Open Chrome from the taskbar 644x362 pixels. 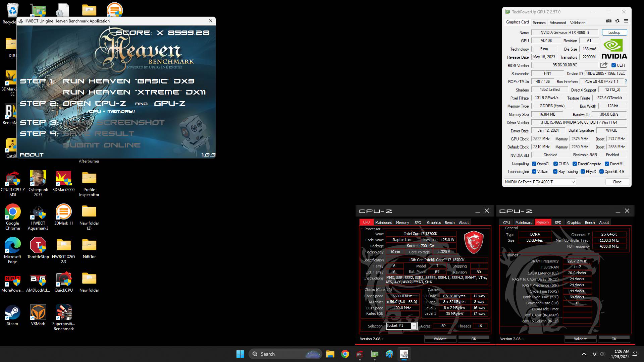click(x=345, y=354)
